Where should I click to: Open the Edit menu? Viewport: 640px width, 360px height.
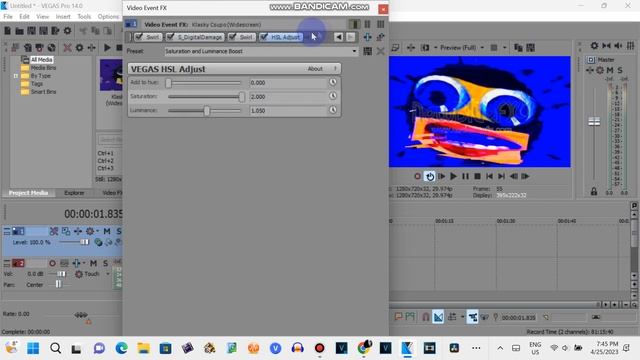24,17
